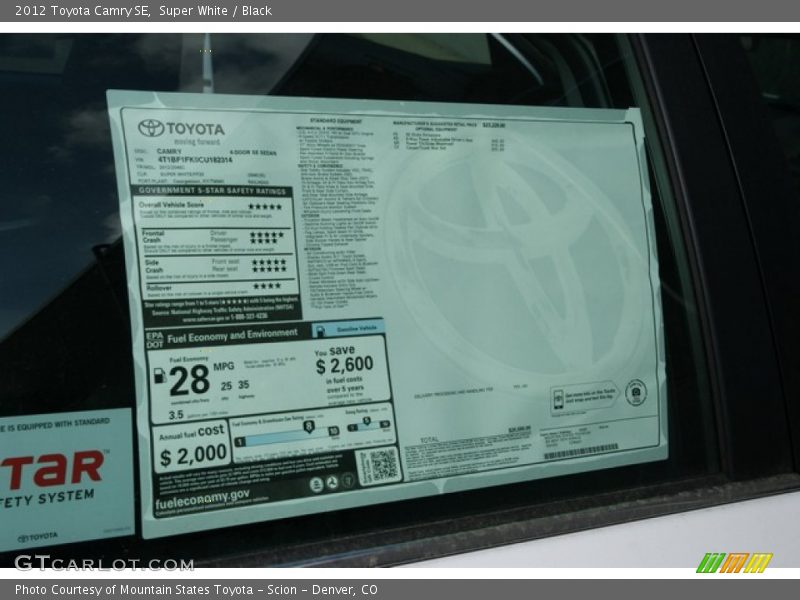Click the greenhouse gas rating slider marker '8'
800x600 pixels.
pos(308,427)
